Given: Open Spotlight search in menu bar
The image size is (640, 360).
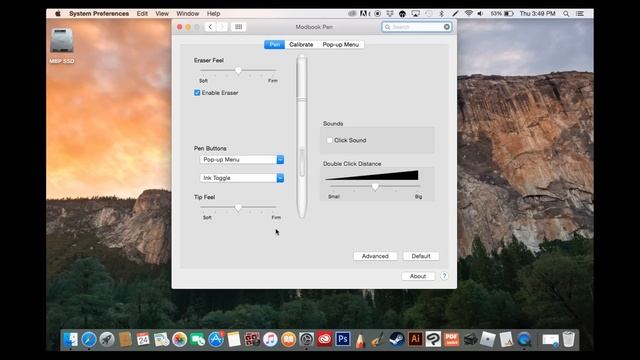Looking at the screenshot, I should pyautogui.click(x=566, y=13).
